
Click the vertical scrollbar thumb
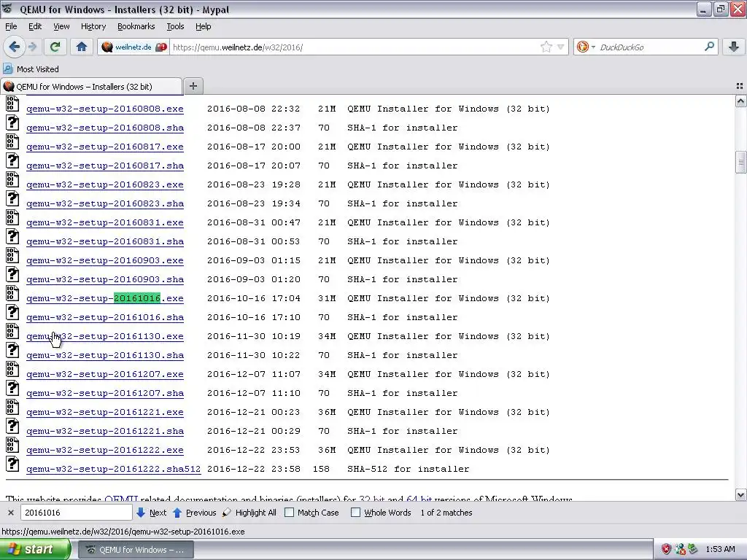[740, 162]
